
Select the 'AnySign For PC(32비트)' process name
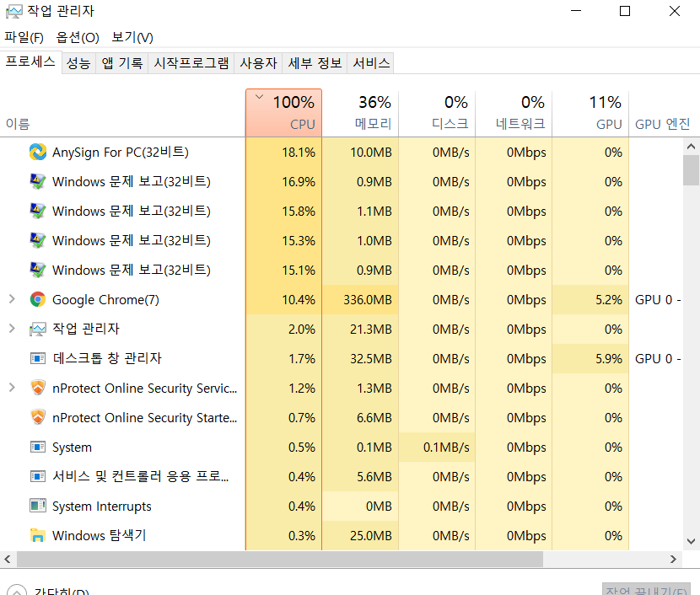point(121,152)
